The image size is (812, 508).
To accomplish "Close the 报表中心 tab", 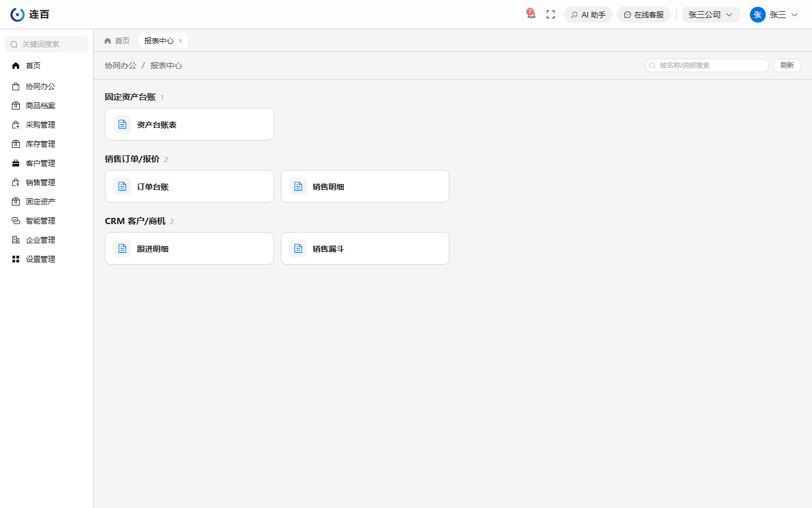I will pyautogui.click(x=180, y=41).
